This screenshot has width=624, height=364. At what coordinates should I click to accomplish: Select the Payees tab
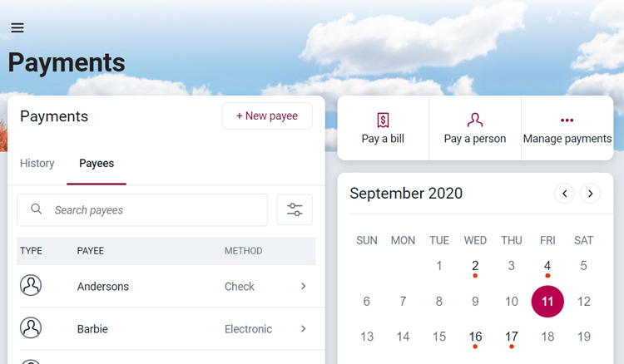click(x=97, y=164)
